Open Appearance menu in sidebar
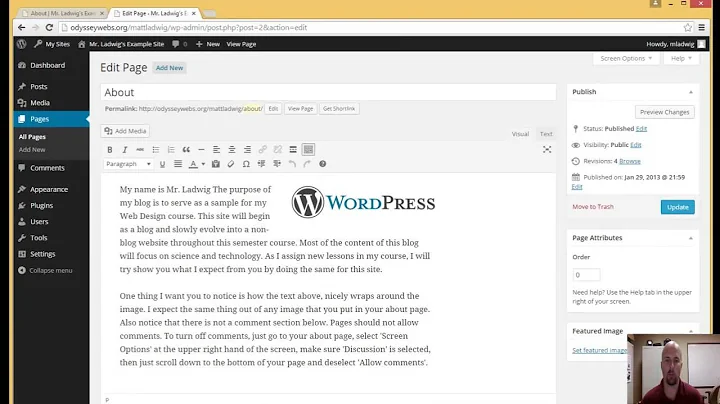The height and width of the screenshot is (404, 720). [51, 189]
